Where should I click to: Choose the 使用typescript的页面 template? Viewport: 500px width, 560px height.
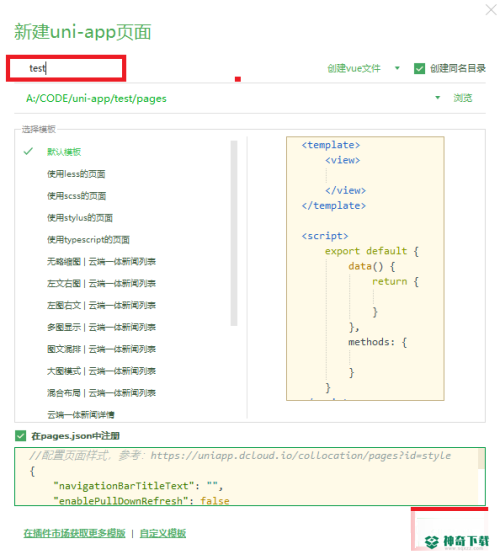point(88,239)
